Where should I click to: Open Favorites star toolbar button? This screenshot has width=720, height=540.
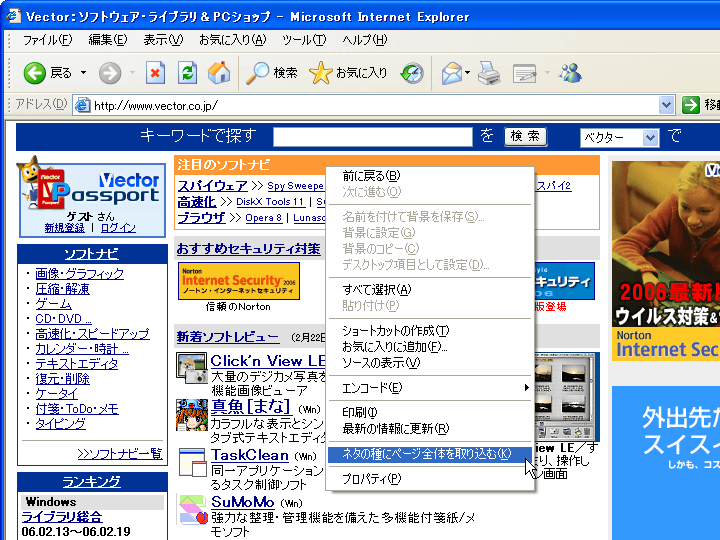pyautogui.click(x=348, y=73)
